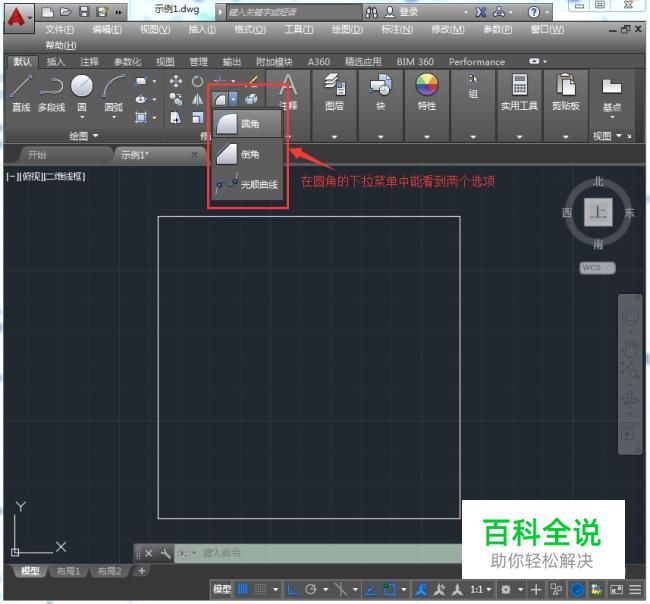Click the workspace gear icon in status bar

click(506, 589)
